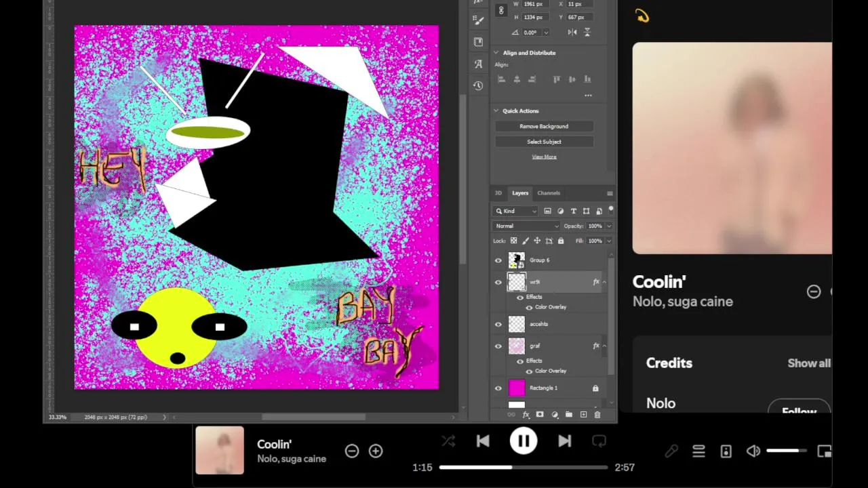
Task: Flip the layer vertically
Action: click(587, 32)
